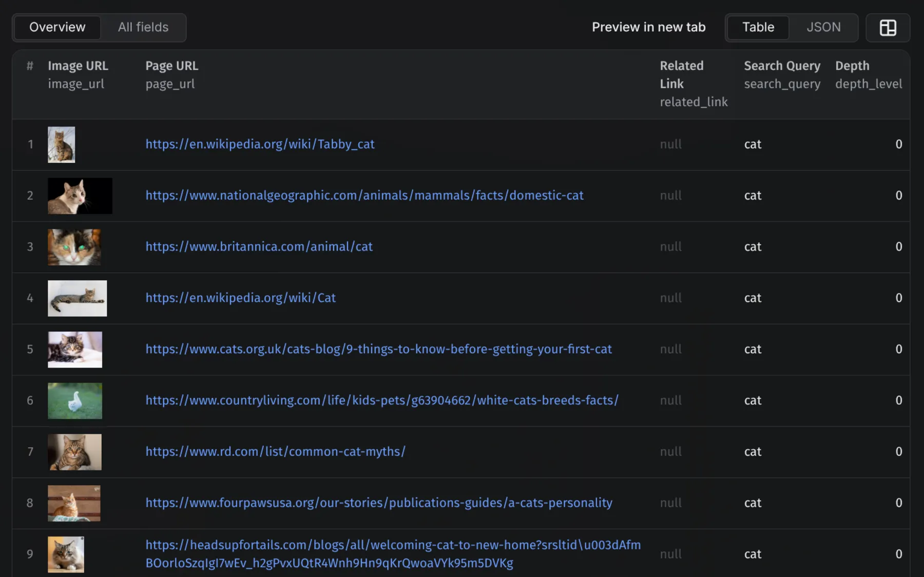Open the headsupfortails welcoming-cat link
Image resolution: width=924 pixels, height=577 pixels.
pyautogui.click(x=393, y=554)
